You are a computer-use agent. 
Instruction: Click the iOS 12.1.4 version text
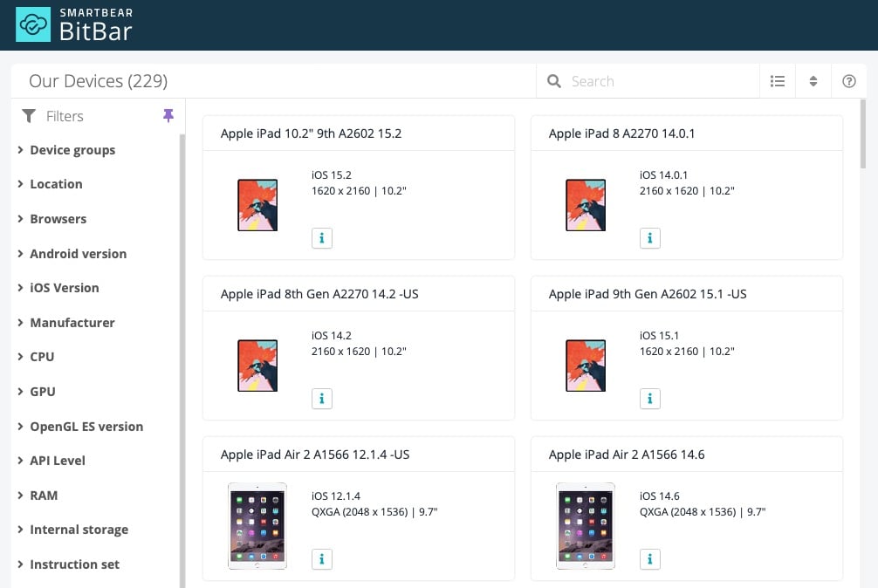tap(336, 496)
